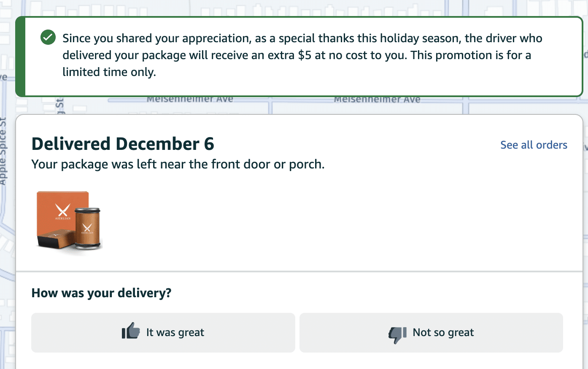
Task: Choose the "Not so great" text label
Action: coord(443,333)
